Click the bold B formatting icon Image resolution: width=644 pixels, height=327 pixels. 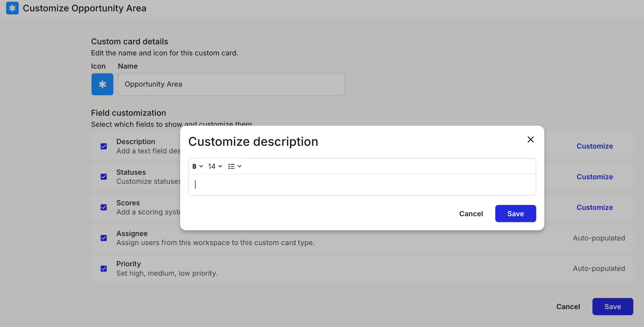click(194, 166)
